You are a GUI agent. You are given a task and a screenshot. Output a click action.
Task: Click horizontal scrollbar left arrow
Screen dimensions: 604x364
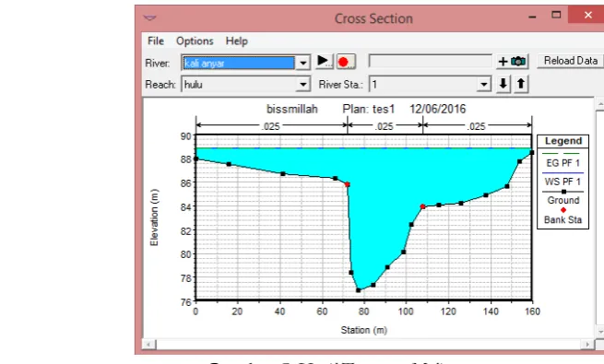point(149,344)
